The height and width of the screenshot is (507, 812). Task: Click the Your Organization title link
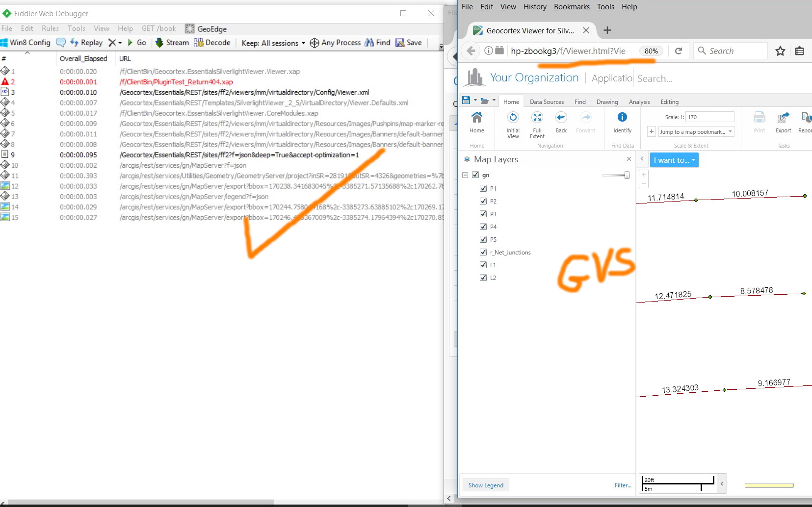click(x=534, y=77)
